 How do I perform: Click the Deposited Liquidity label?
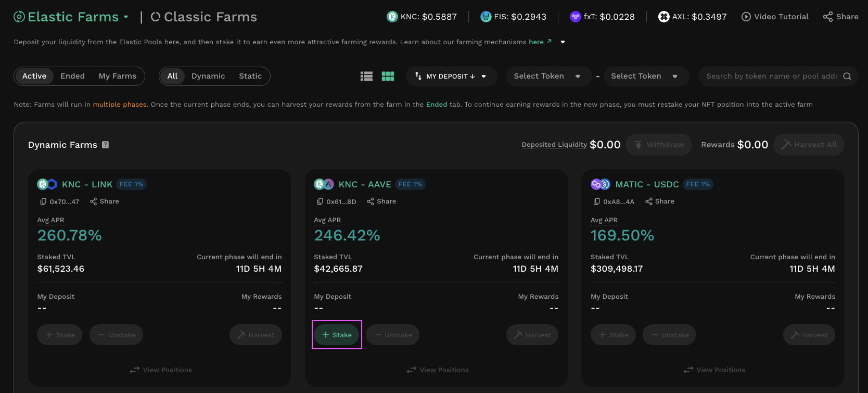(x=554, y=145)
